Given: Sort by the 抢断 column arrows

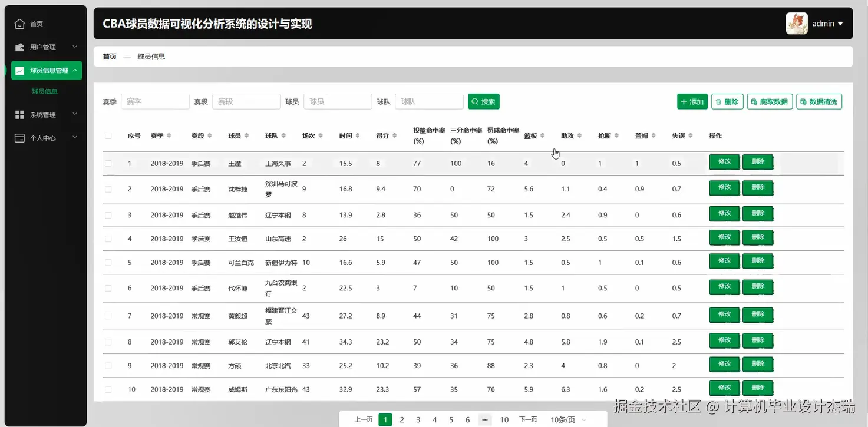Looking at the screenshot, I should pyautogui.click(x=616, y=135).
